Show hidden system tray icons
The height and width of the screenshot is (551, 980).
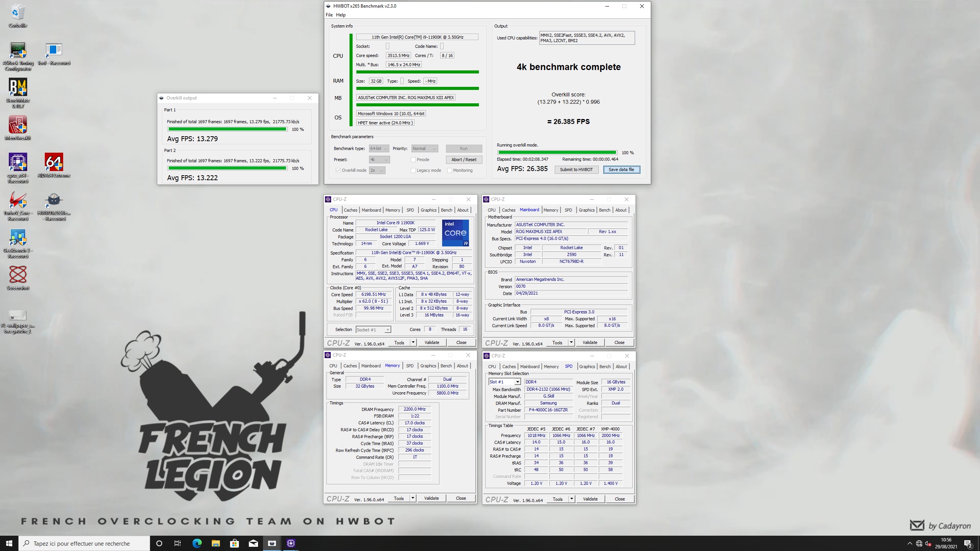pyautogui.click(x=910, y=543)
